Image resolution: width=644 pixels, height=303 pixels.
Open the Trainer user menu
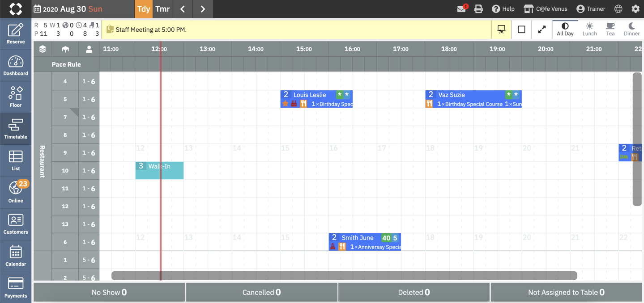click(x=591, y=9)
